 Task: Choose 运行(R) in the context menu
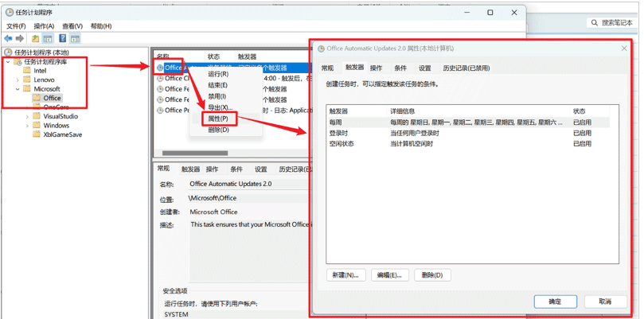(218, 74)
